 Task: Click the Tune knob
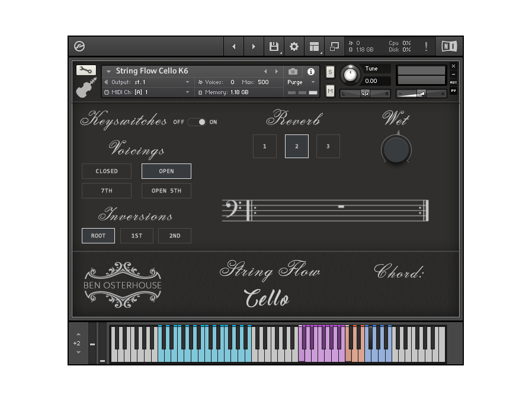point(350,75)
